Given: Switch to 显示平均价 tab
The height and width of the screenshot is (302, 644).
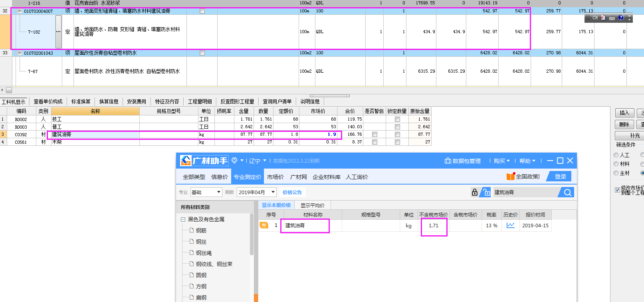Looking at the screenshot, I should click(313, 205).
